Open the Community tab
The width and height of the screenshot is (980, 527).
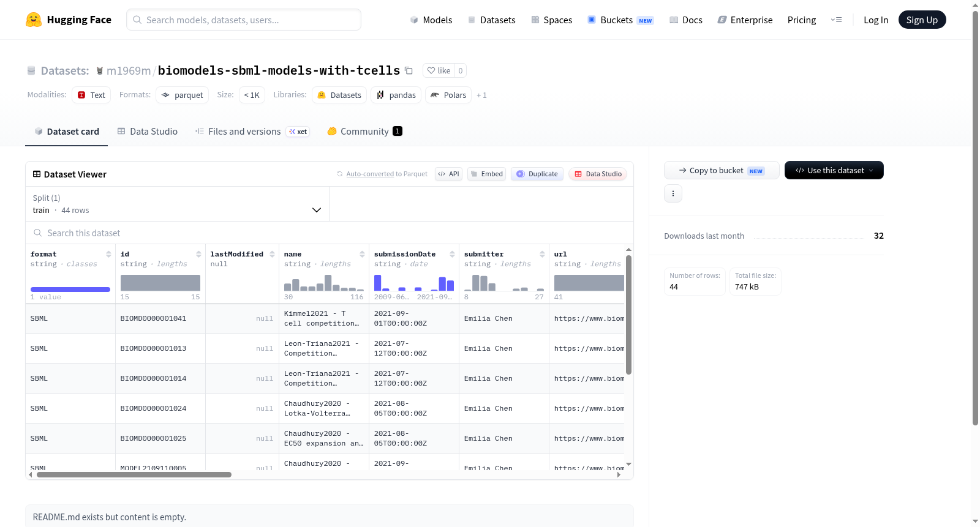coord(364,132)
